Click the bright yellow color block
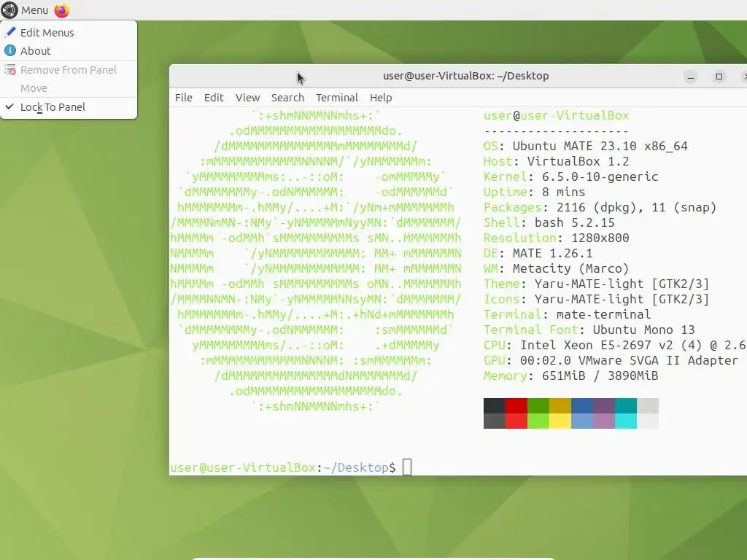747x560 pixels. [x=560, y=421]
